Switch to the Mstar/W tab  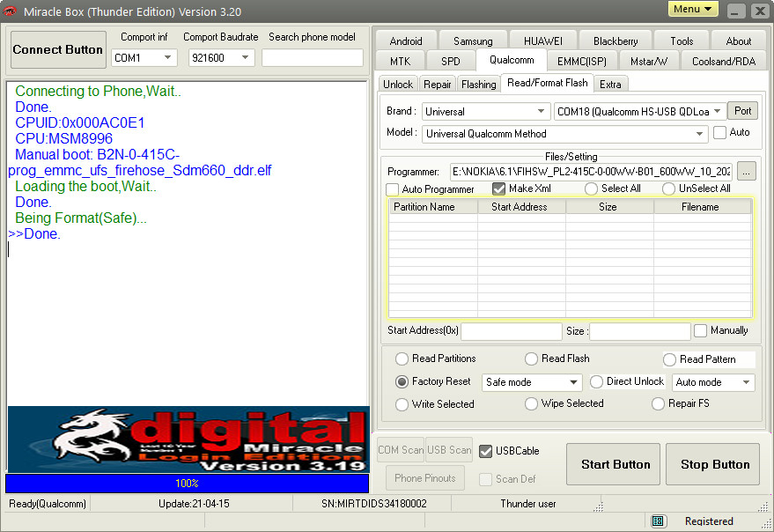coord(649,62)
